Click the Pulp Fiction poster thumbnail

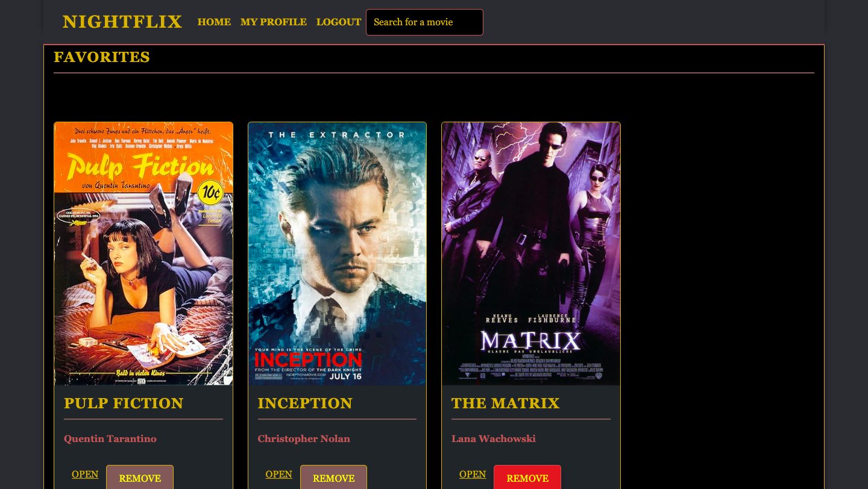click(x=143, y=254)
